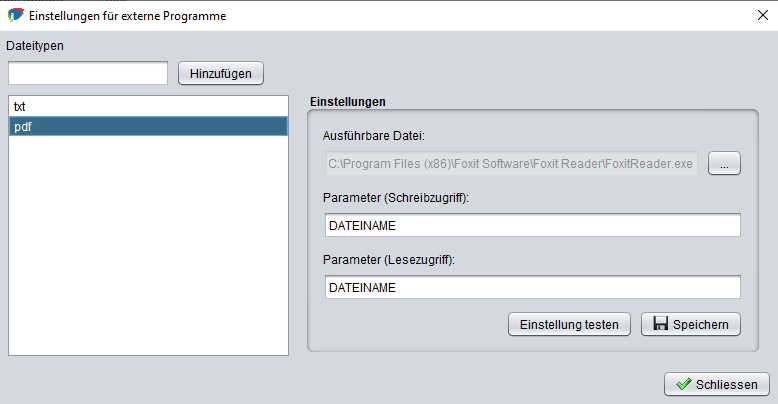
Task: Click the floppy disk icon on Speichern
Action: (x=660, y=324)
